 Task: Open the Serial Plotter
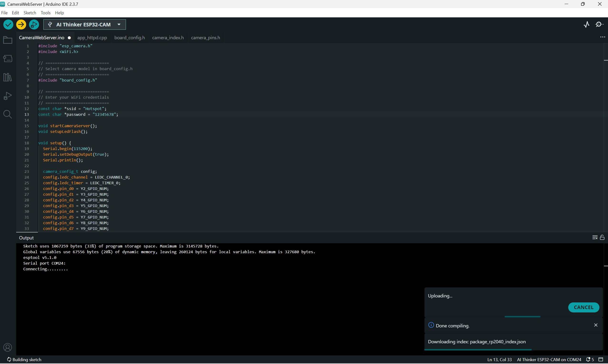tap(586, 24)
